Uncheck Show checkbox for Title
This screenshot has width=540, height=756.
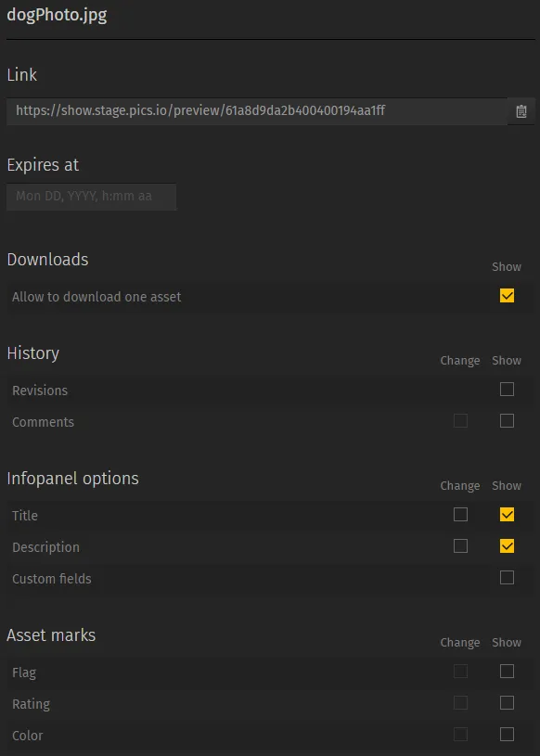(x=507, y=515)
